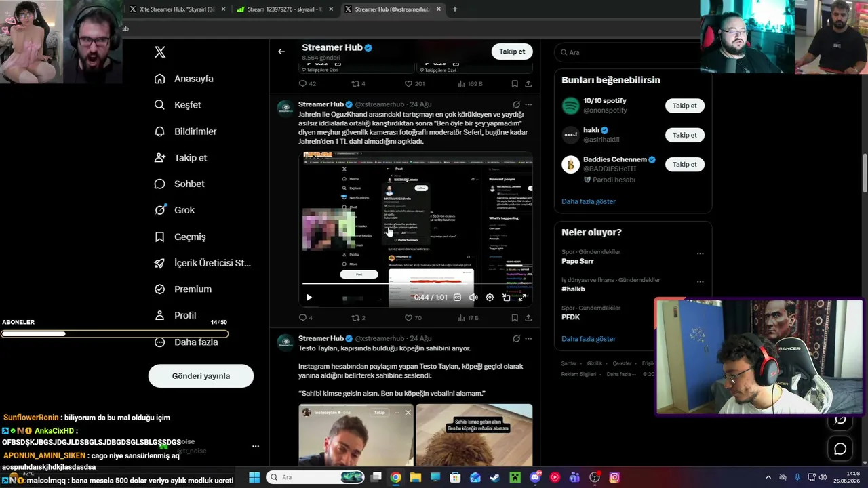Mute the video volume

coord(473,298)
